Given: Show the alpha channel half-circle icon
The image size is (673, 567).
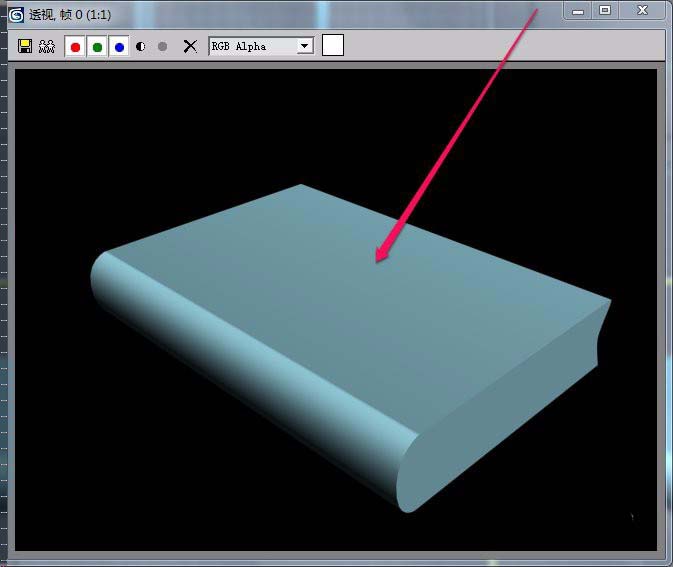Looking at the screenshot, I should 140,46.
